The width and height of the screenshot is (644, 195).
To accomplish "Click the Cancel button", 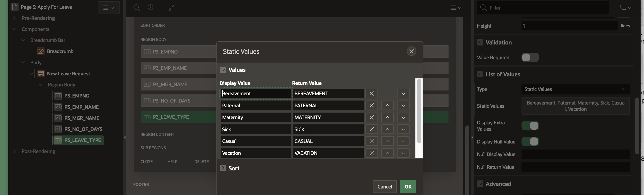I will (x=384, y=186).
